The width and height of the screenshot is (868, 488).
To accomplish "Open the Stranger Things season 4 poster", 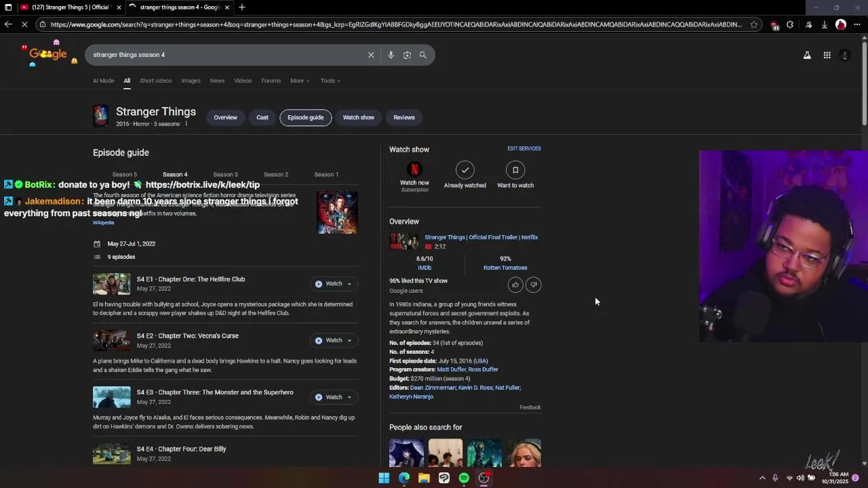I will click(x=338, y=212).
